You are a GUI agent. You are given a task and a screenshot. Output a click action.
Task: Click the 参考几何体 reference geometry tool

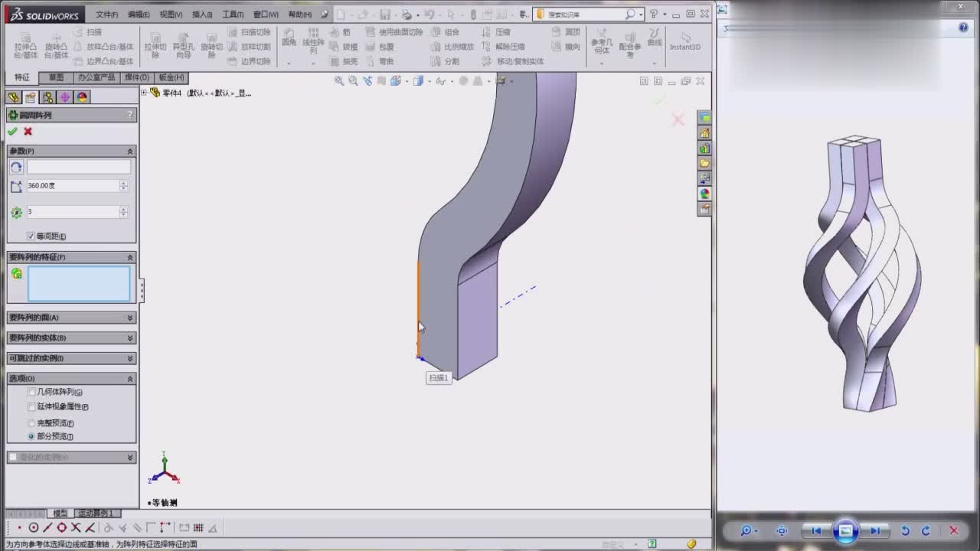(603, 42)
